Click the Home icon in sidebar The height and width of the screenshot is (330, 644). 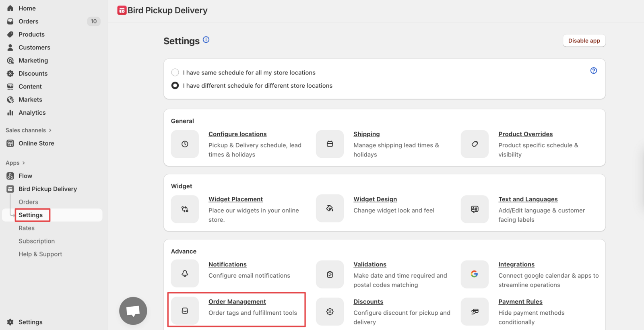(x=10, y=8)
